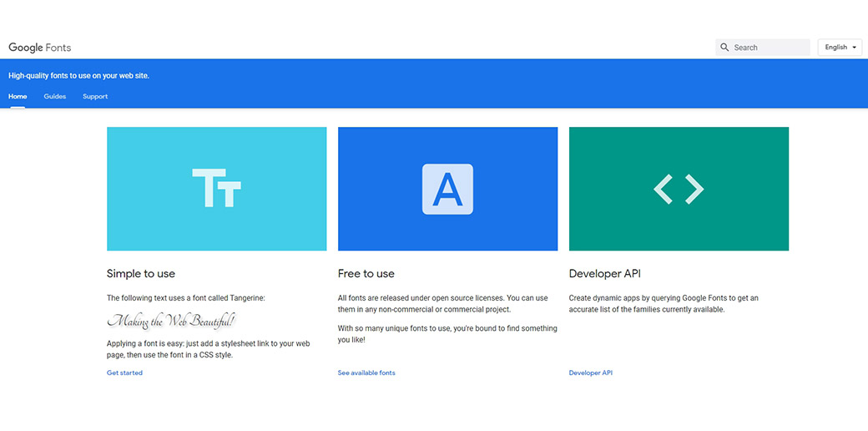Follow the See available fonts link
Image resolution: width=868 pixels, height=431 pixels.
(x=366, y=373)
